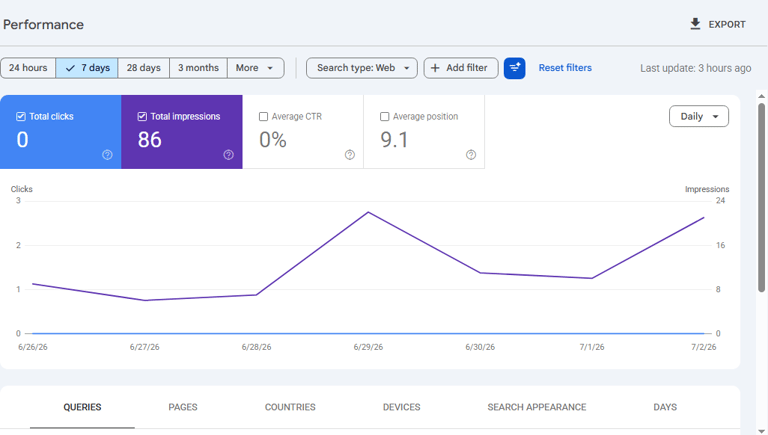This screenshot has height=435, width=768.
Task: Click the impressions peak point on 6/29/26
Action: 368,212
